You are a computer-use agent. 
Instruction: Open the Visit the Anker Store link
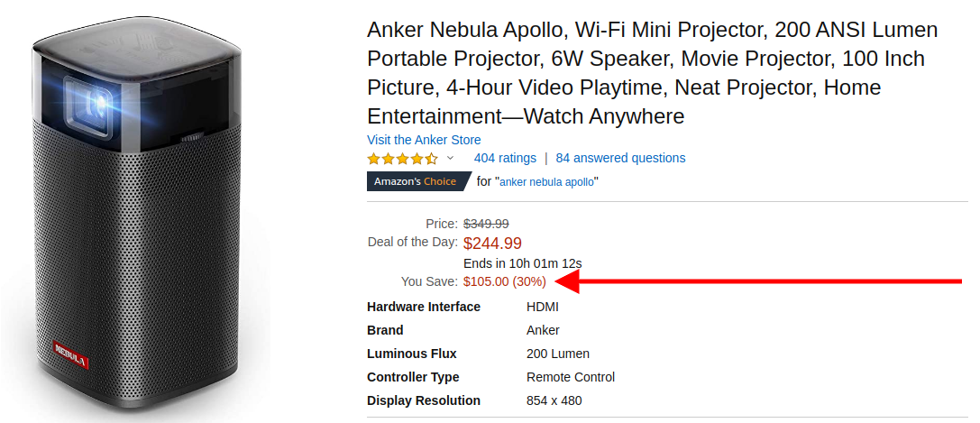424,140
